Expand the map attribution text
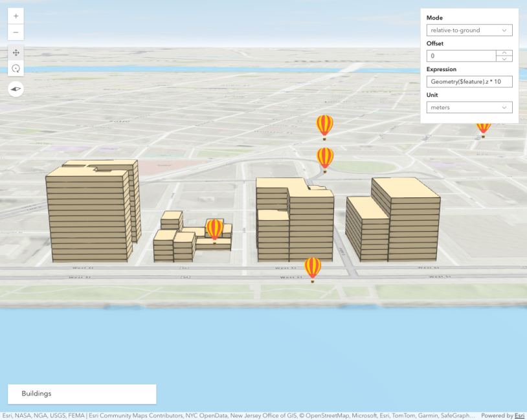Viewport: 527px width, 420px height. point(240,415)
